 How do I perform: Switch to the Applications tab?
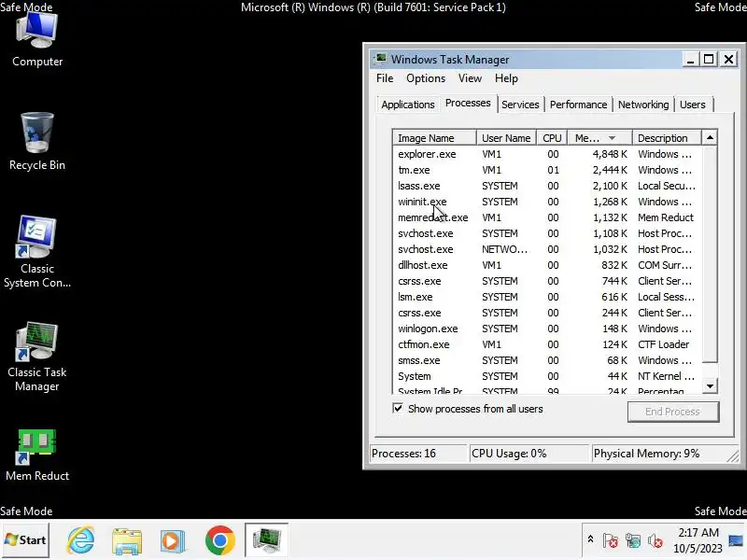click(408, 105)
